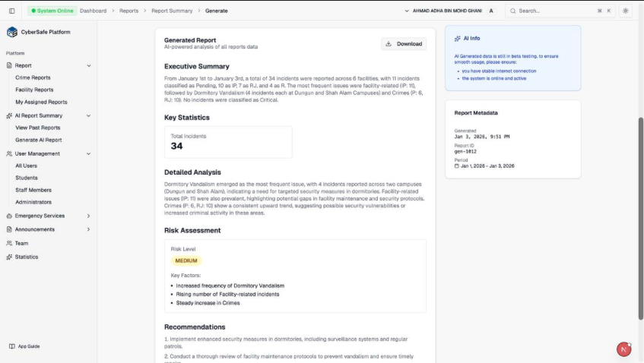Download the generated report

[404, 44]
